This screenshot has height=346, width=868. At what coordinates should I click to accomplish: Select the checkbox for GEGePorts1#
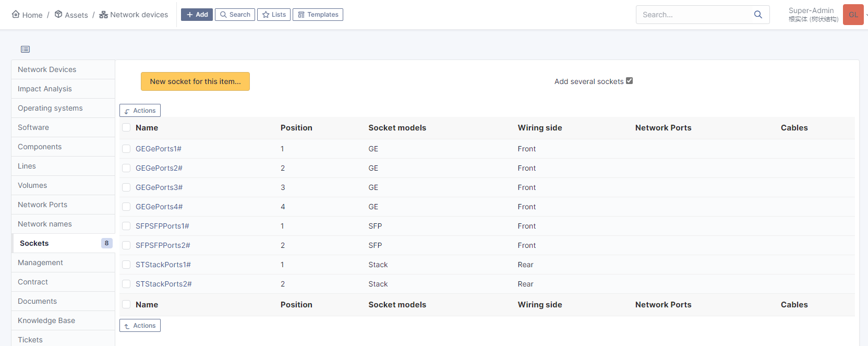(126, 149)
